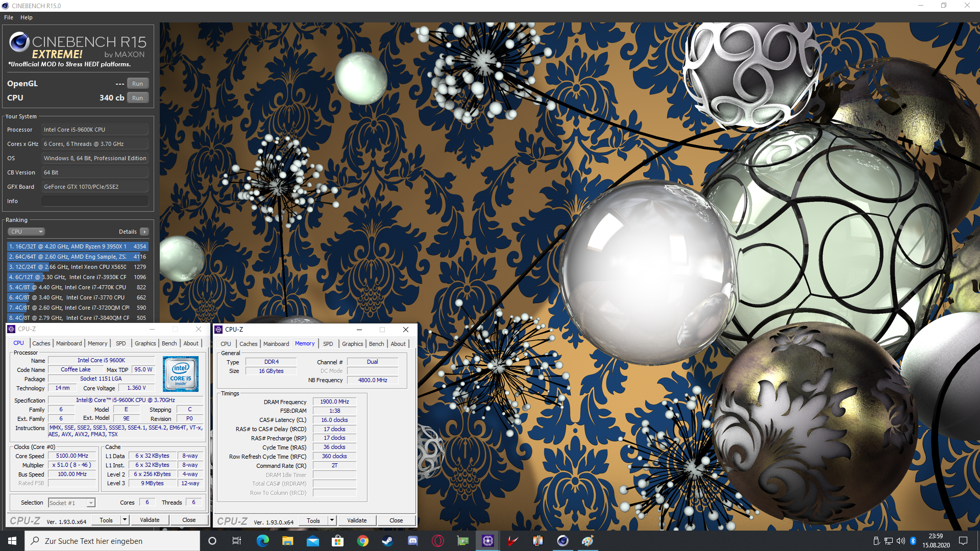
Task: Open network status tray icon
Action: 889,541
